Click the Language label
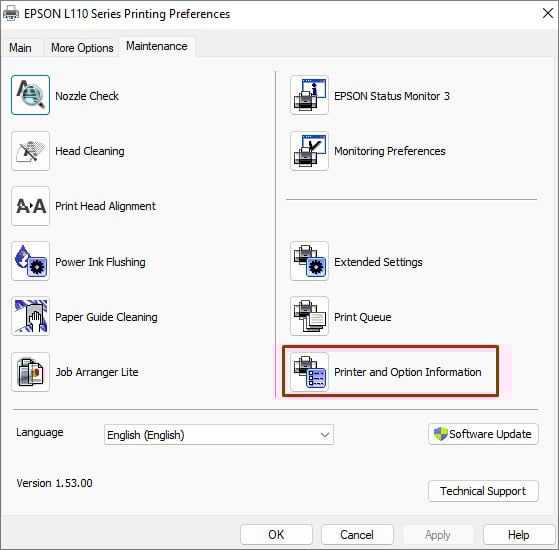 (x=40, y=432)
